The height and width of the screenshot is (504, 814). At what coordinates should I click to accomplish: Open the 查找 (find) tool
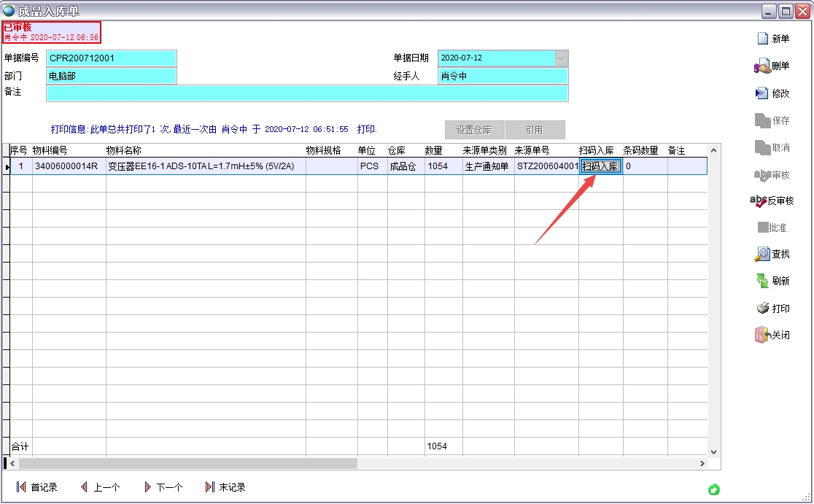[762, 254]
